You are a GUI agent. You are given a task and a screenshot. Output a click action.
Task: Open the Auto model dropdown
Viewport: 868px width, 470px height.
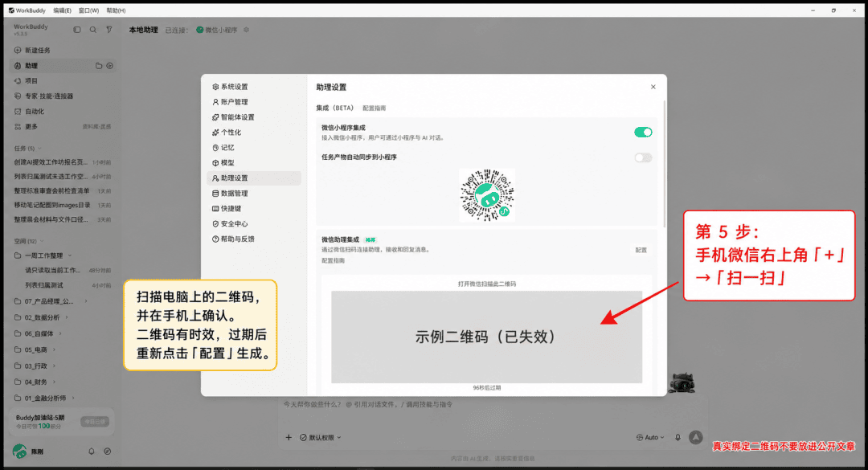(650, 437)
